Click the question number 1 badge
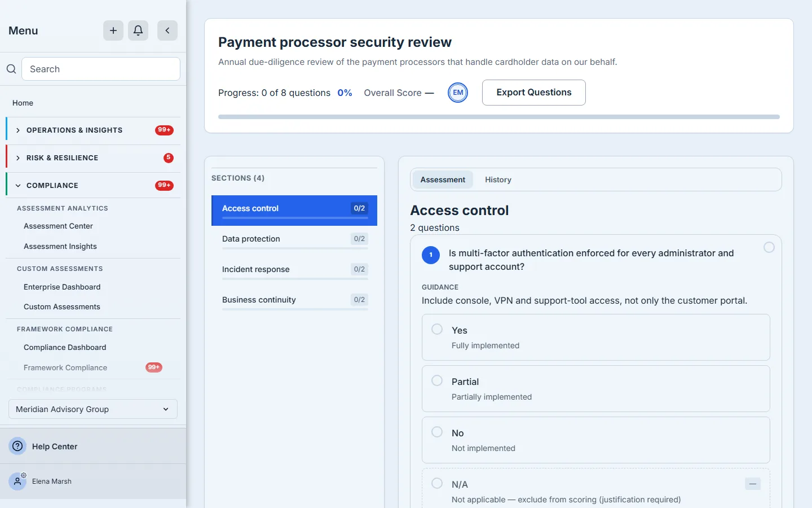 [431, 255]
